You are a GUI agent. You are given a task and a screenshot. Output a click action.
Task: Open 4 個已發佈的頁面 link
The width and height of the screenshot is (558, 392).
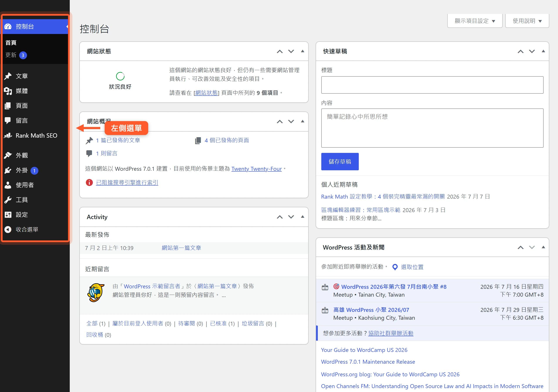click(227, 140)
